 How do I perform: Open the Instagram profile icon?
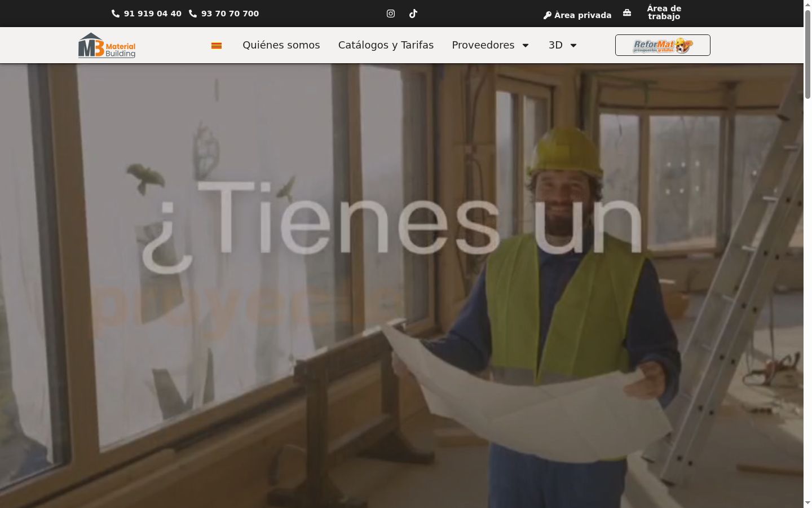(x=391, y=14)
